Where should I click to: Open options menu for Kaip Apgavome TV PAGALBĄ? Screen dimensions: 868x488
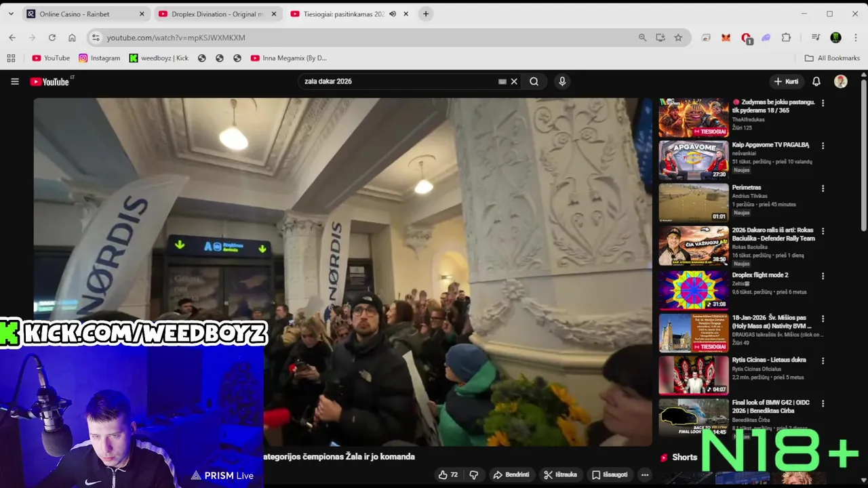823,146
